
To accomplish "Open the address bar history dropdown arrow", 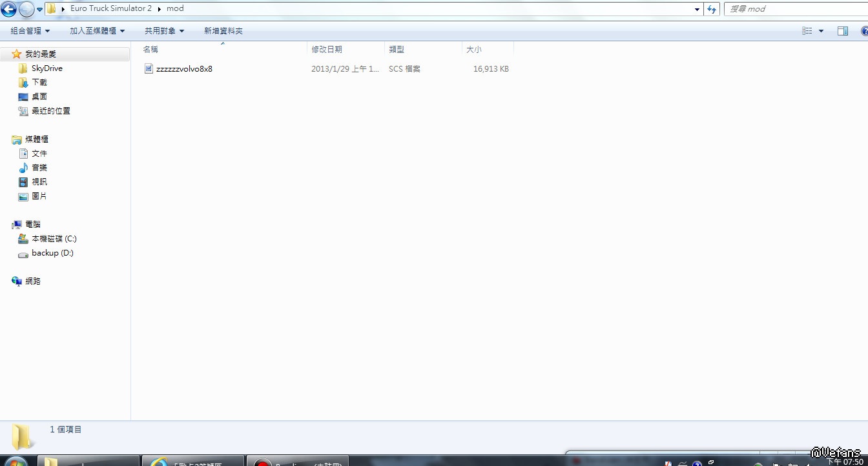I will point(697,9).
